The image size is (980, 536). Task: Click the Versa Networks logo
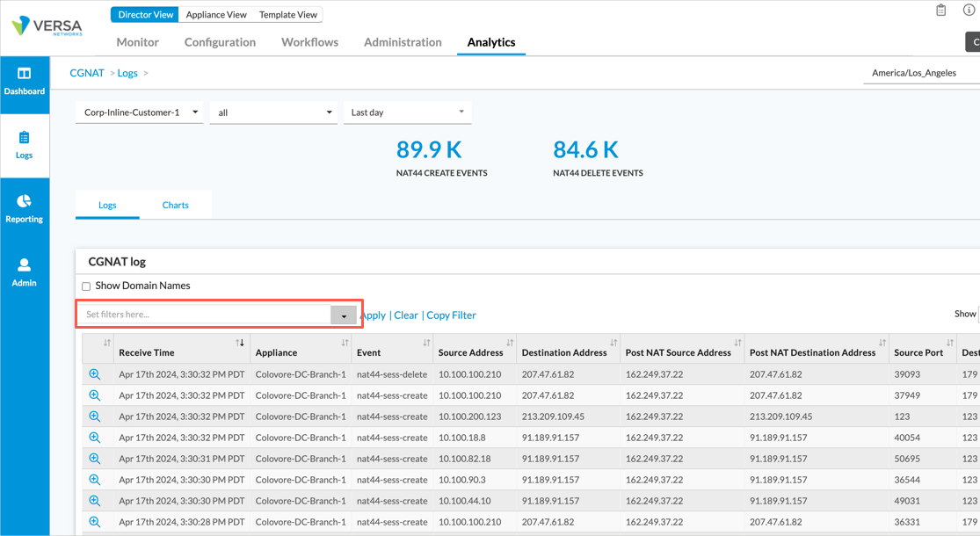[x=47, y=26]
